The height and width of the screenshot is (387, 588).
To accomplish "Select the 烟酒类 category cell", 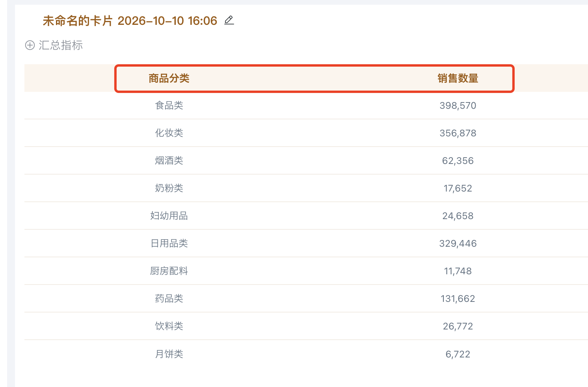I will 169,161.
